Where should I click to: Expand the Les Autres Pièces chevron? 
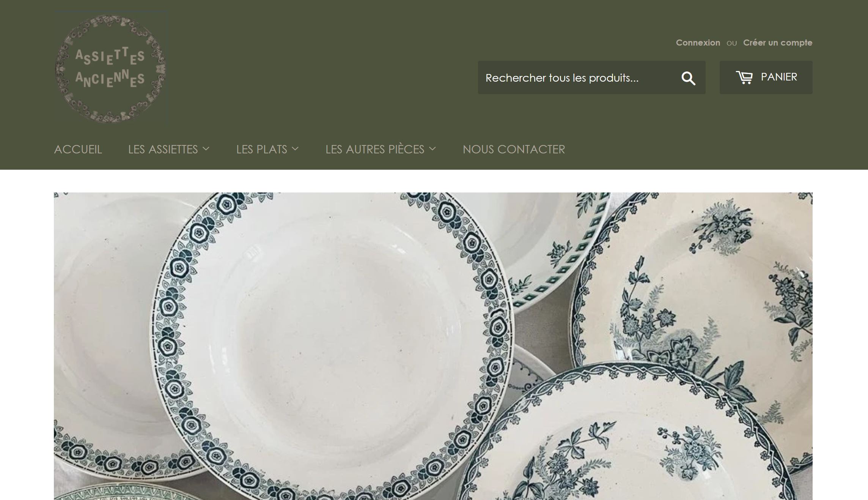tap(432, 149)
